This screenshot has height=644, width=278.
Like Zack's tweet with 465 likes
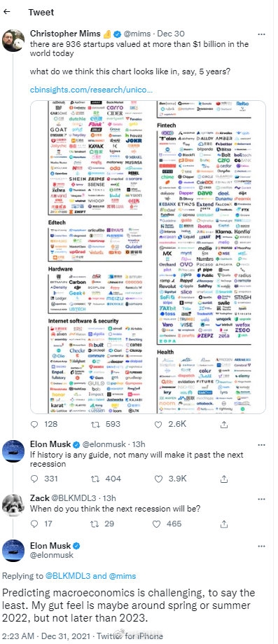[x=156, y=523]
